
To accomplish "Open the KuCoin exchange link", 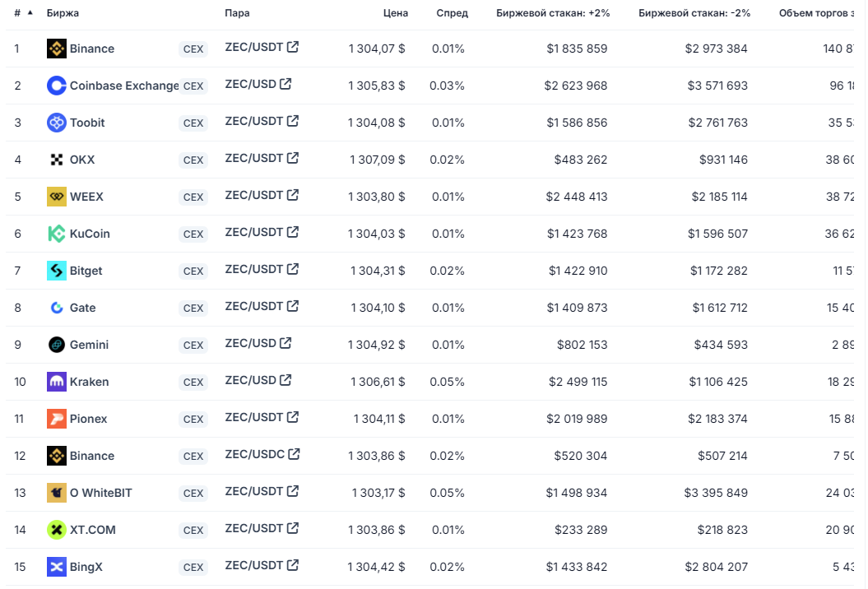I will tap(90, 234).
